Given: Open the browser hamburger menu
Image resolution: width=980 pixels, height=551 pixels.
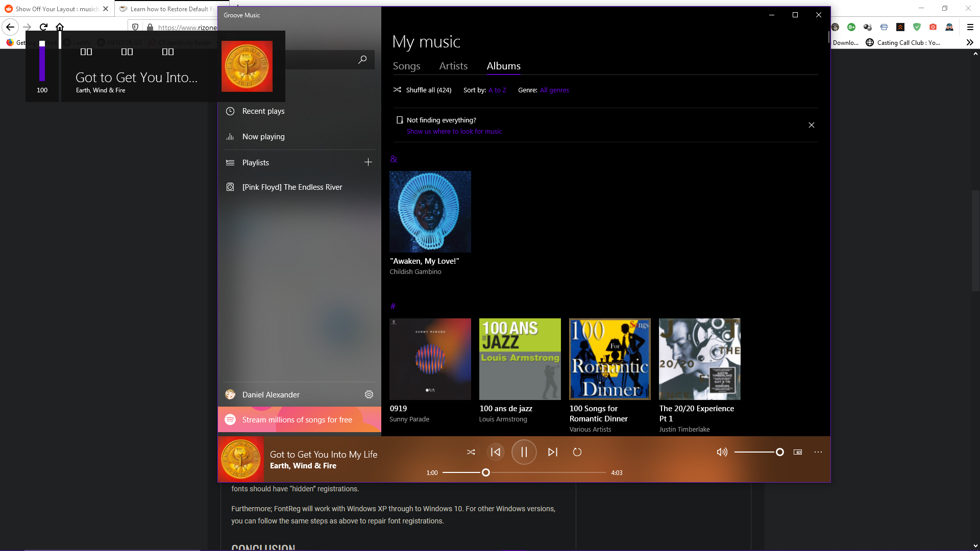Looking at the screenshot, I should (x=970, y=27).
